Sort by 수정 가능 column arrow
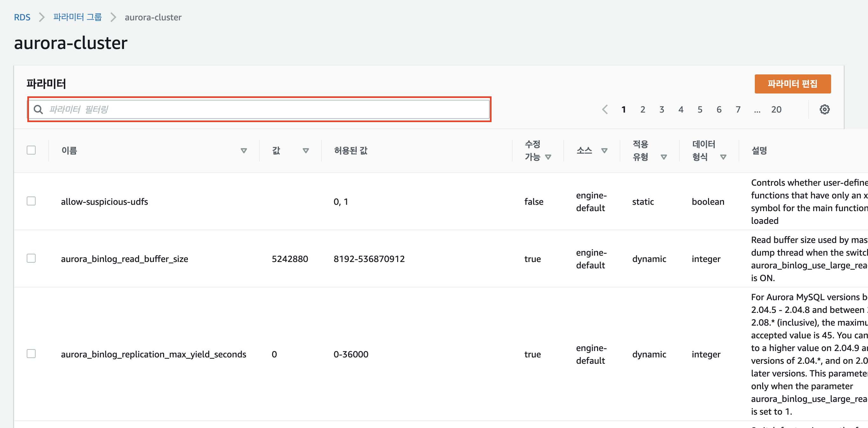 point(548,157)
